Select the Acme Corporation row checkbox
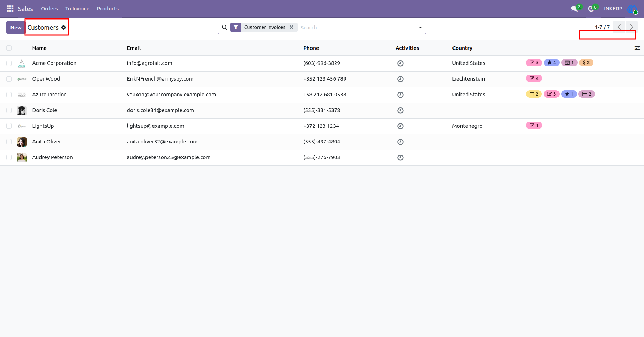The image size is (644, 337). (9, 63)
